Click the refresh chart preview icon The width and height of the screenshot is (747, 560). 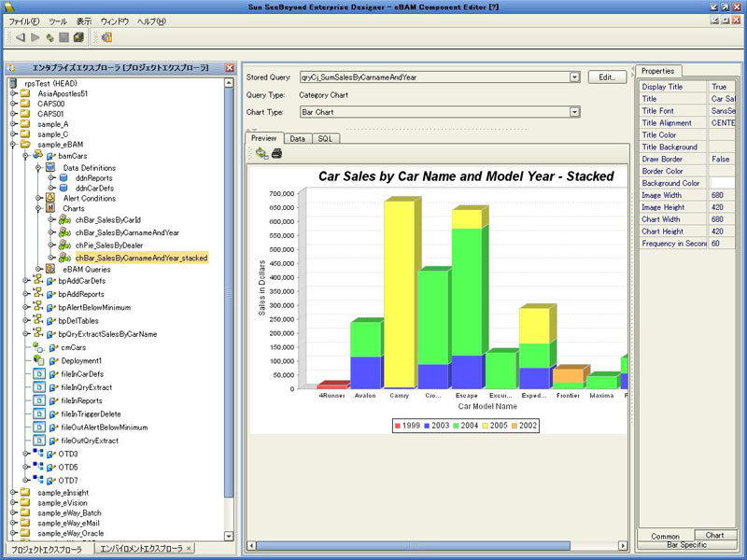(x=261, y=153)
